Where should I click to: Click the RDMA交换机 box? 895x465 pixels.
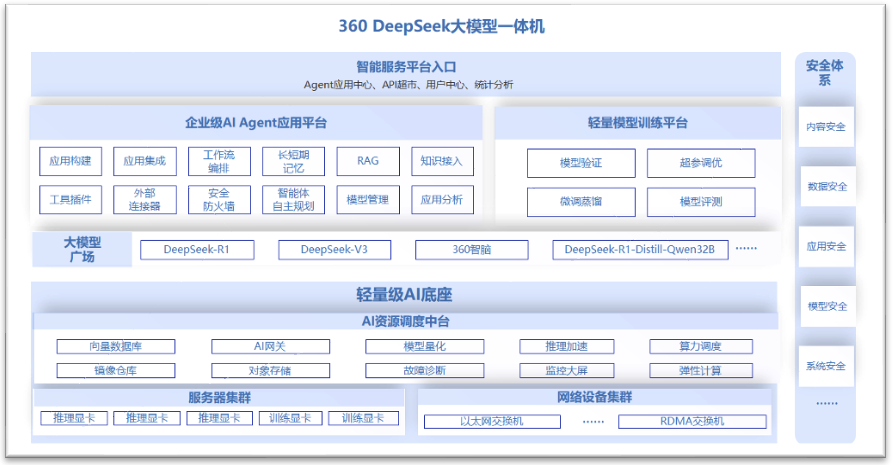click(692, 422)
